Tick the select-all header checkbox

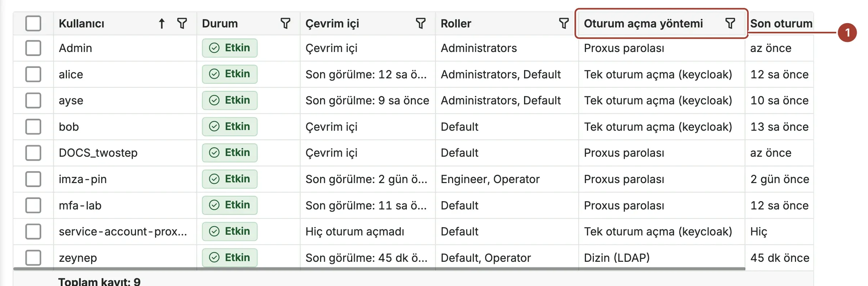coord(33,23)
